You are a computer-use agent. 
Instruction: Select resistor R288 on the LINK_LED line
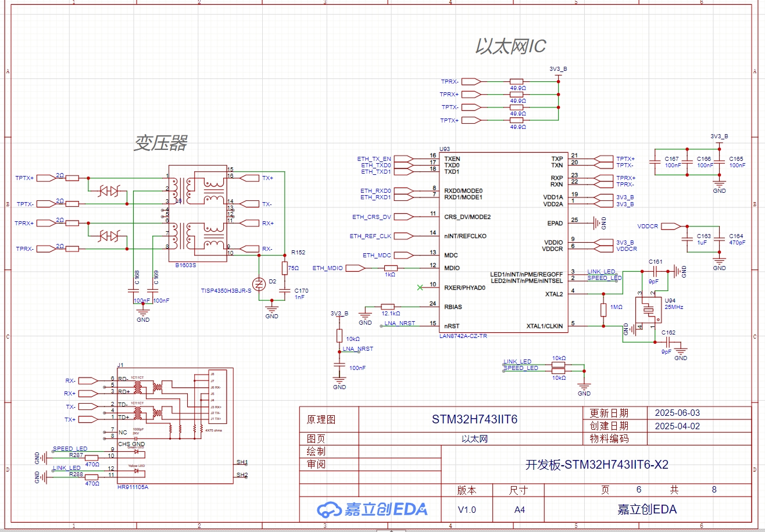point(92,477)
